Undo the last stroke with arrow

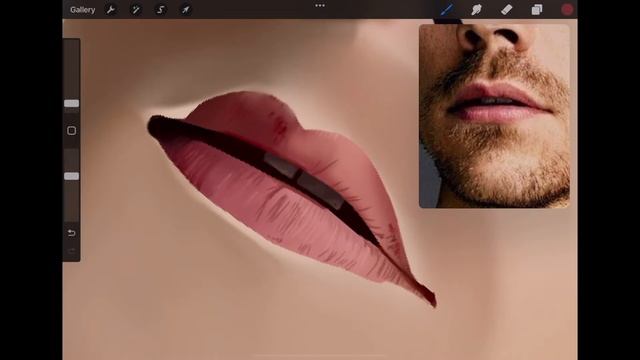click(x=71, y=233)
